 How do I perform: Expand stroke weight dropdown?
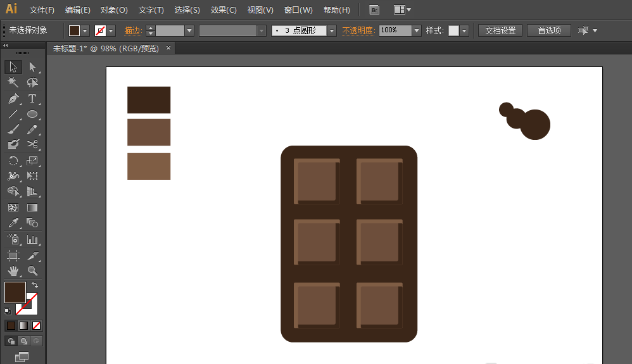tap(189, 30)
